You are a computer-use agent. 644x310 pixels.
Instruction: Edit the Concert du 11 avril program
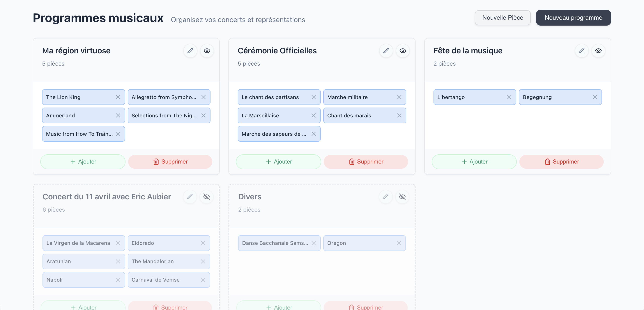(x=190, y=197)
